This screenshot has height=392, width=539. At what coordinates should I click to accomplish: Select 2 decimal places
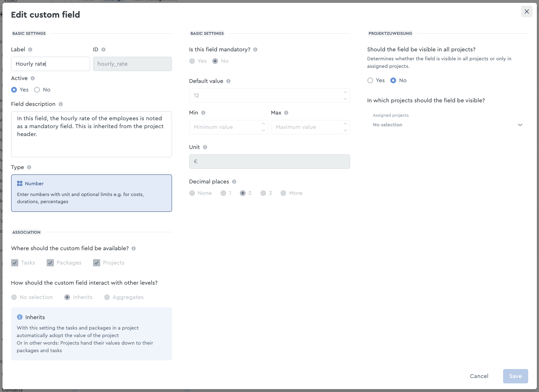point(243,193)
